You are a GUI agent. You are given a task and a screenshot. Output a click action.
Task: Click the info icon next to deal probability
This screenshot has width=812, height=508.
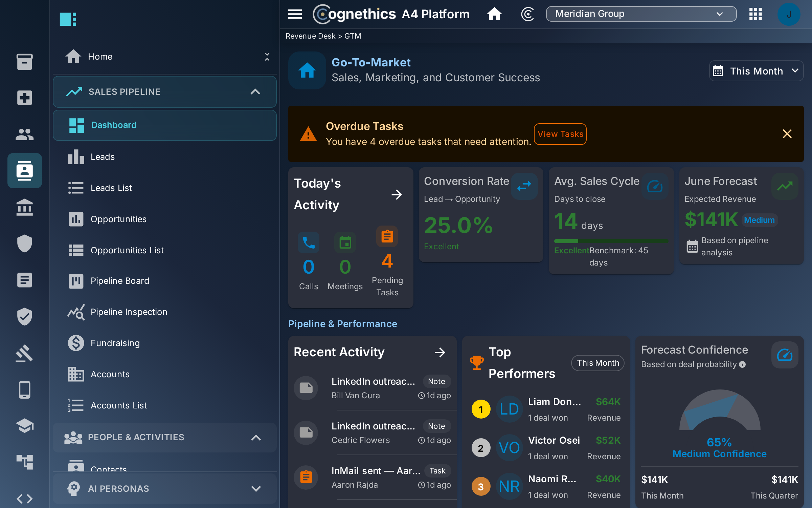click(742, 364)
